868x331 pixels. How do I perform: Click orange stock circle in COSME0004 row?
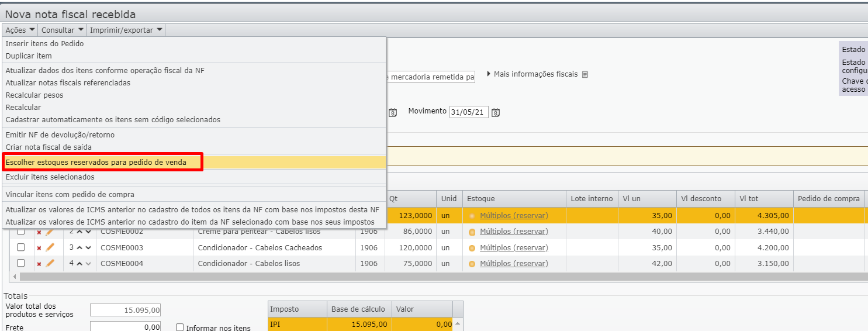472,264
